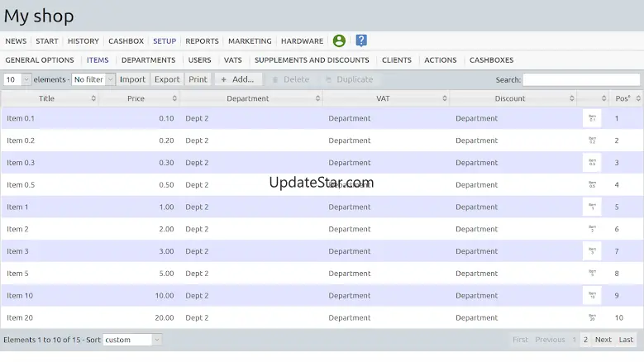Switch to the ITEMS tab
Screen dimensions: 644x362
[98, 60]
